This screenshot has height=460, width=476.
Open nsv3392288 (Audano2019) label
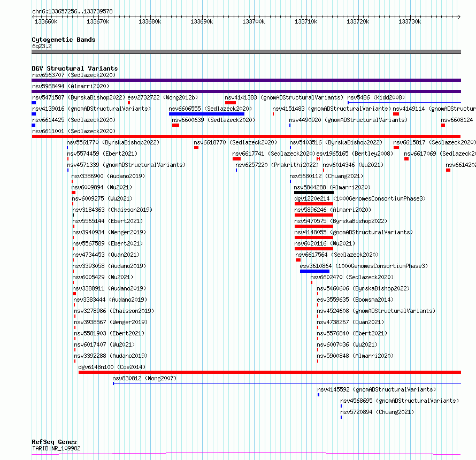click(x=111, y=356)
